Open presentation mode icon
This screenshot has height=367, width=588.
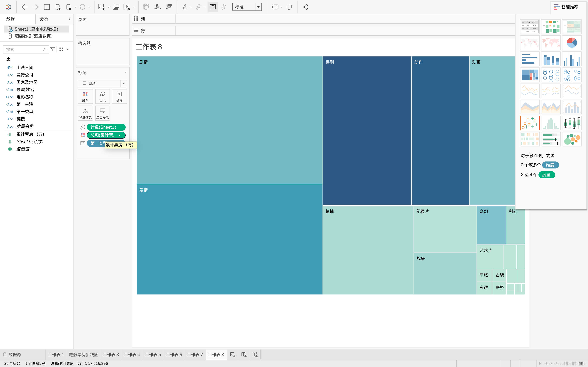tap(289, 7)
